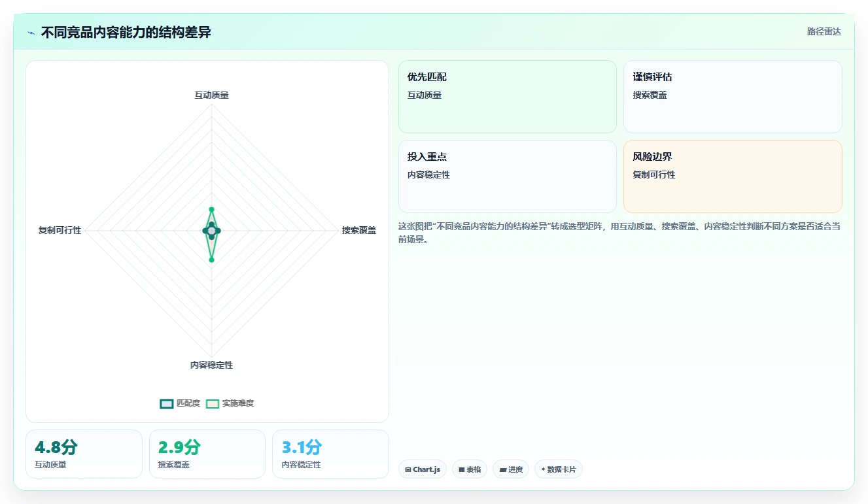The height and width of the screenshot is (504, 868).
Task: Click the title icon beside 不同竞品内容能力的结构差异
Action: [31, 33]
